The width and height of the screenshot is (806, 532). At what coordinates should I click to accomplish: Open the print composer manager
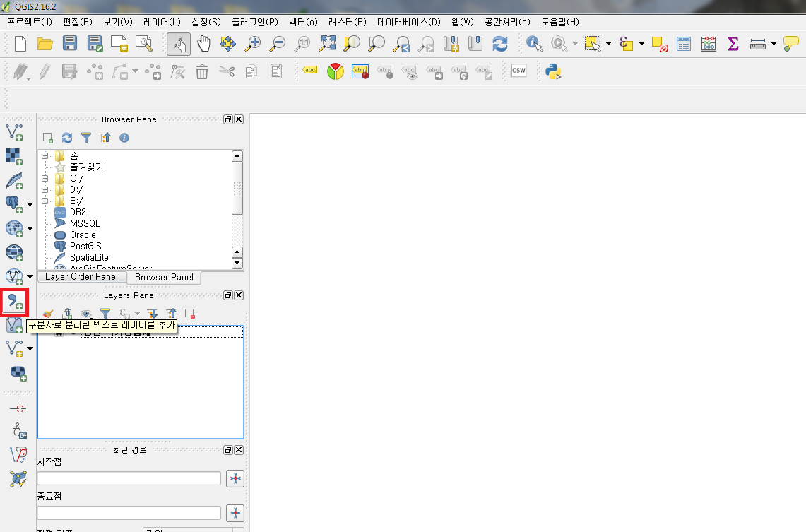click(144, 44)
